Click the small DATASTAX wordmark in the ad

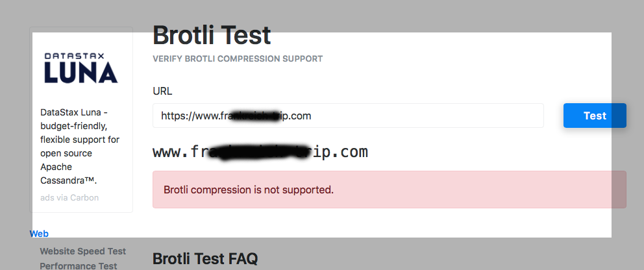pyautogui.click(x=80, y=56)
